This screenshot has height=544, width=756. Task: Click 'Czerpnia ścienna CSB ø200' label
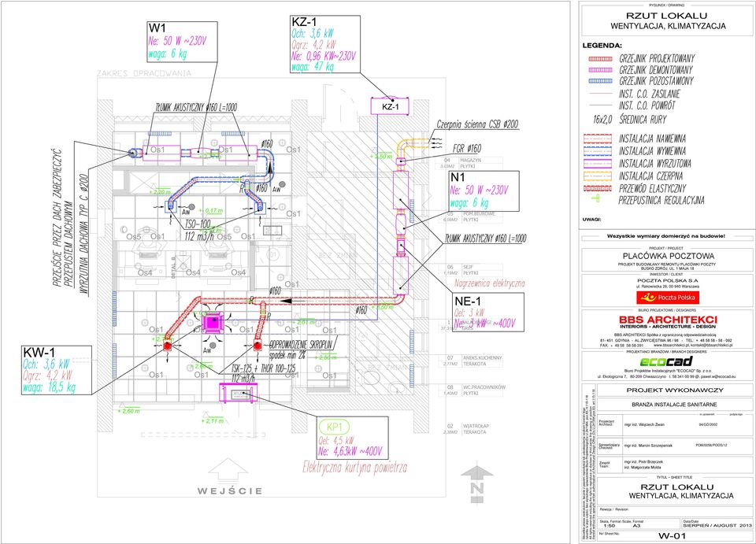click(x=478, y=124)
